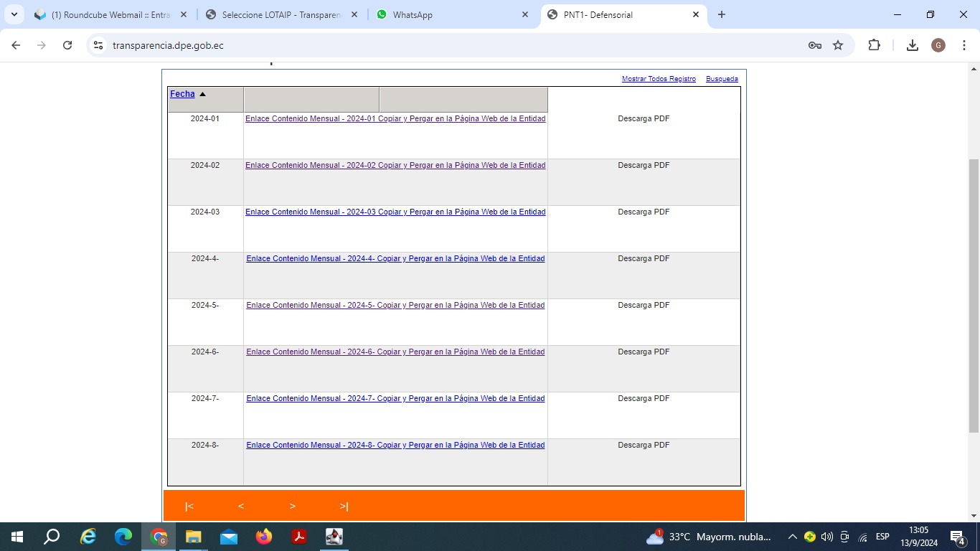Go to the last page of records

[x=344, y=507]
